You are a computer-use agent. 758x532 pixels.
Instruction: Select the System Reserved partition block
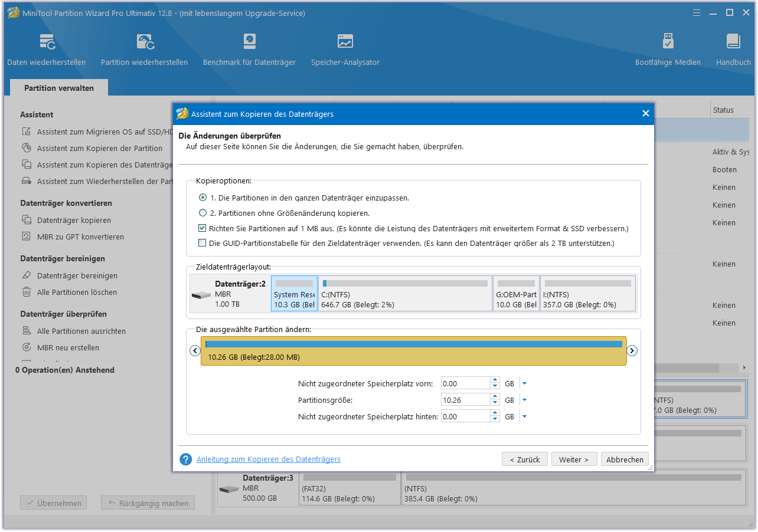[294, 293]
